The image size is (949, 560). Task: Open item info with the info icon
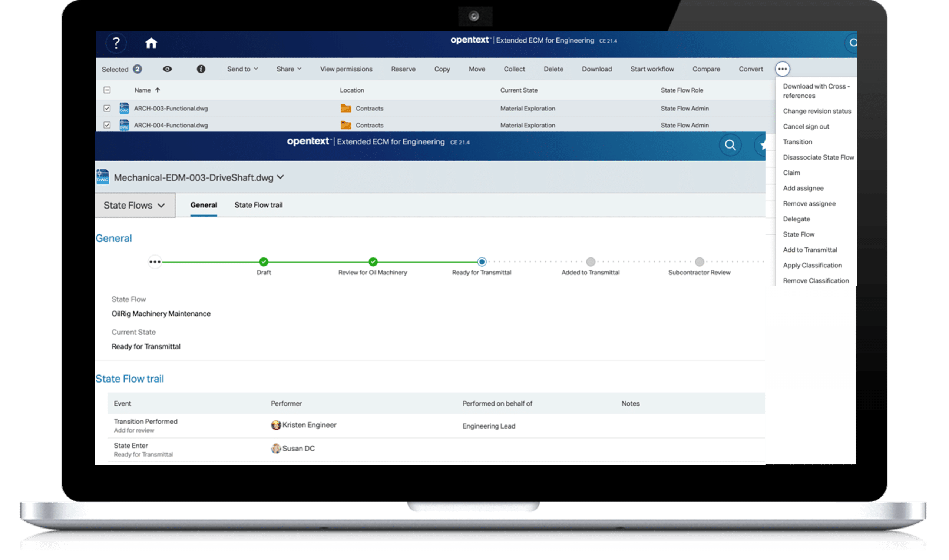[x=201, y=69]
